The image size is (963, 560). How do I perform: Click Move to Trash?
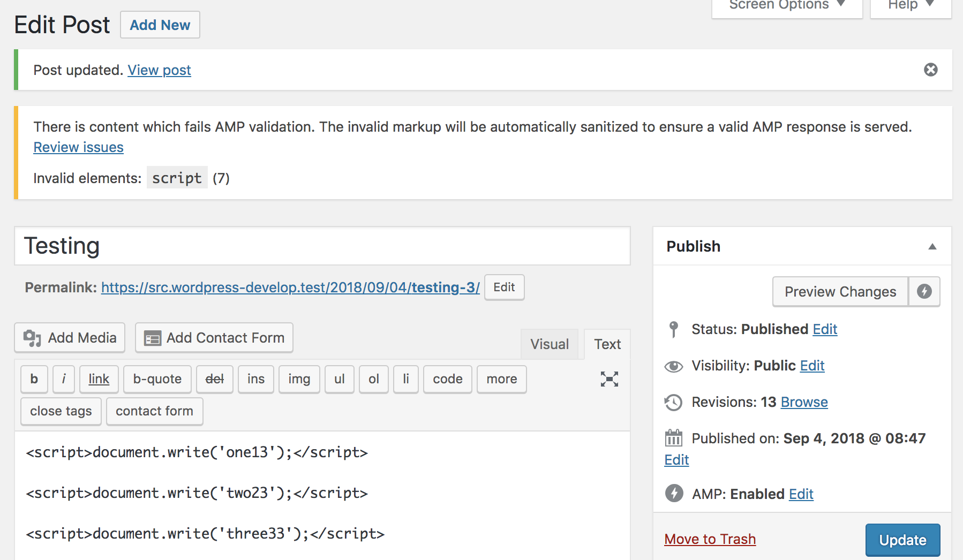point(710,539)
